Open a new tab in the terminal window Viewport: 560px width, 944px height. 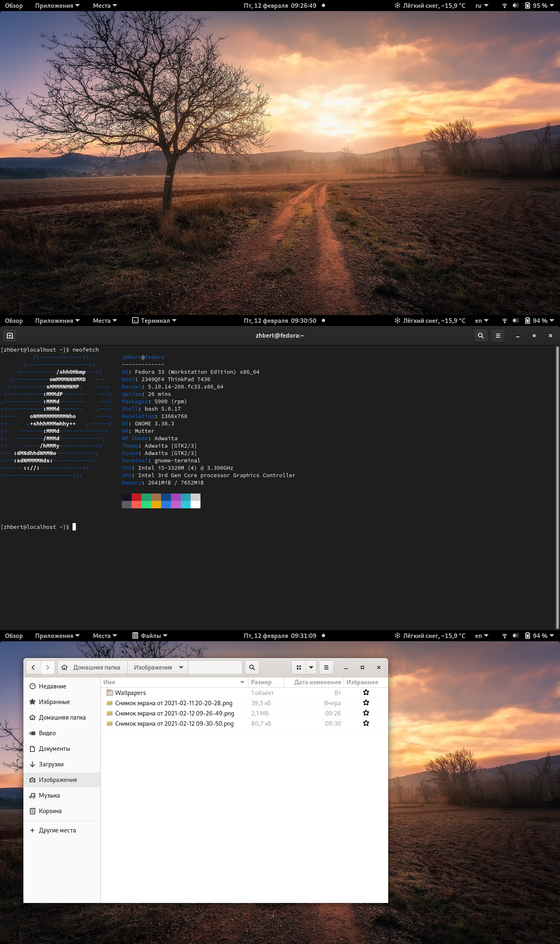10,336
